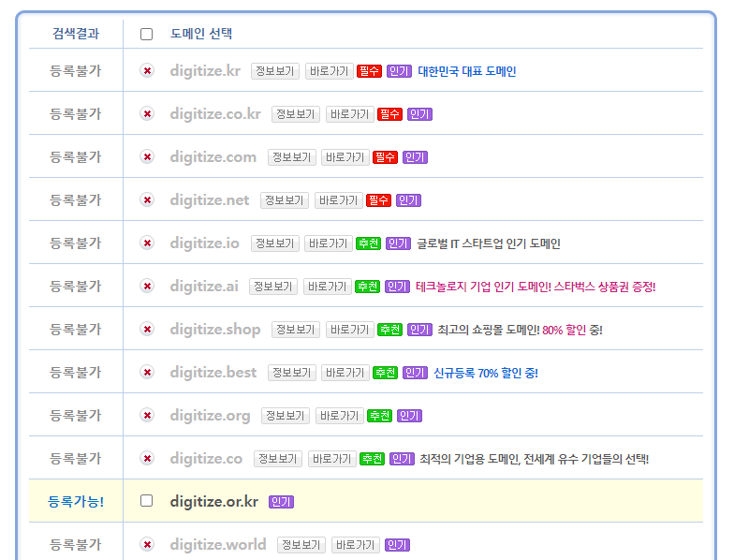The height and width of the screenshot is (560, 734).
Task: Click the 최고의 쇼핑몰 도메인 promo text
Action: [x=489, y=330]
